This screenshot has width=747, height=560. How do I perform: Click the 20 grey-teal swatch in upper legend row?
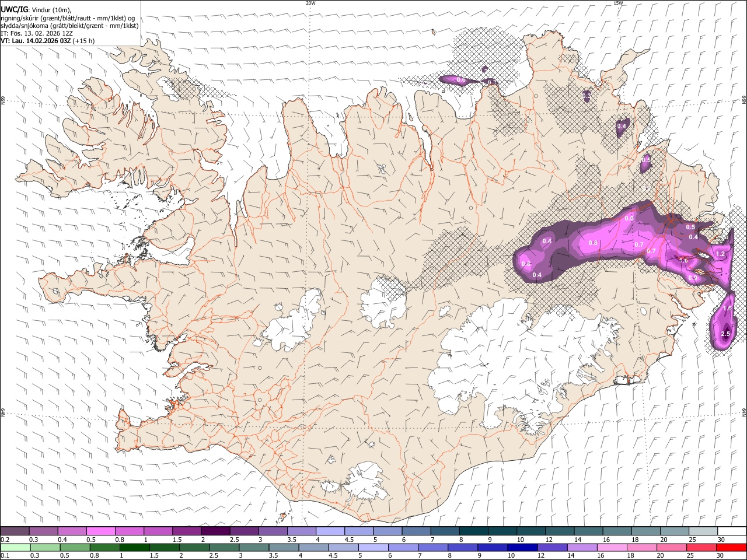[675, 531]
